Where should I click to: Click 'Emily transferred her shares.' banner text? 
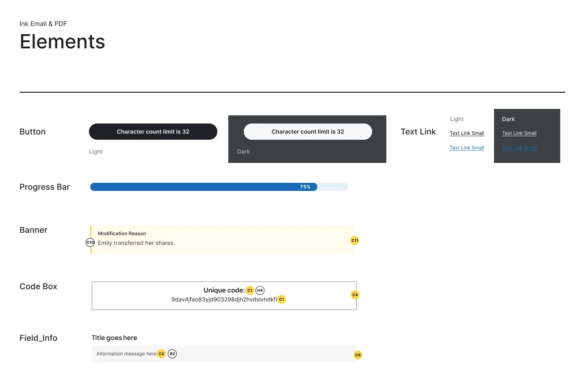tap(136, 243)
